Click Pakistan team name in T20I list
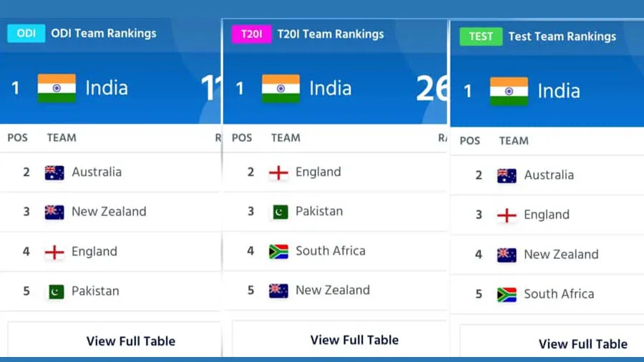The image size is (644, 362). (319, 212)
